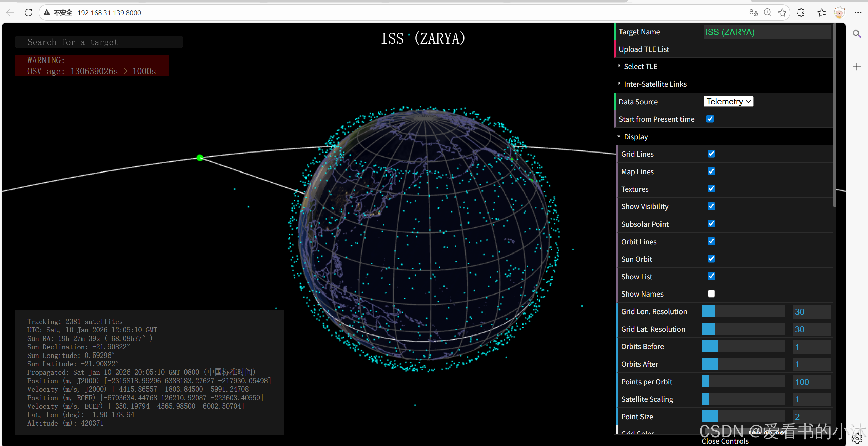Open sidebar settings gear icon
The image size is (868, 446).
857,439
